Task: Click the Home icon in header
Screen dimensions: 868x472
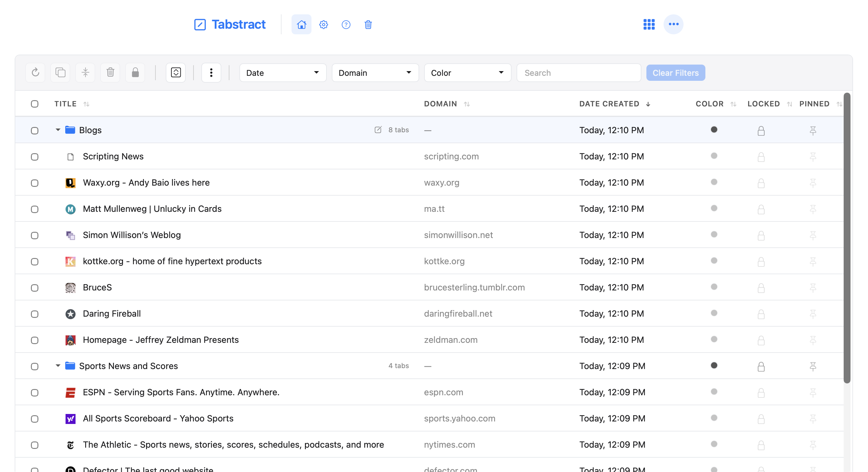Action: [x=301, y=24]
